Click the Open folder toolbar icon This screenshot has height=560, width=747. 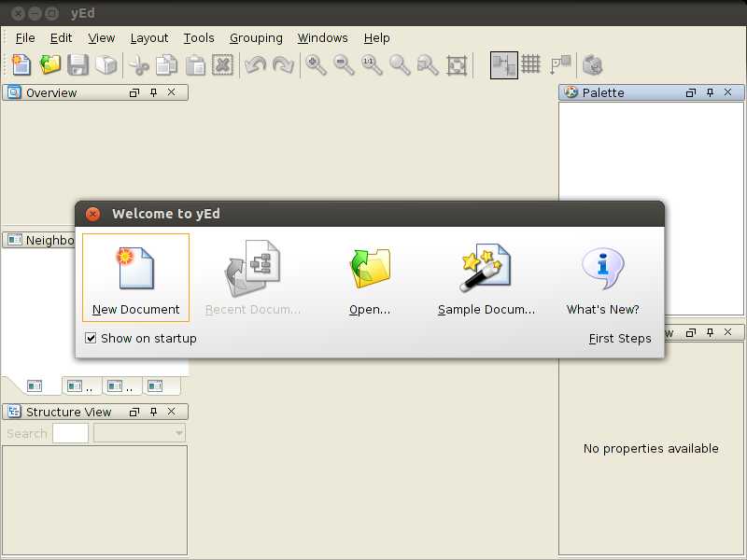coord(50,64)
